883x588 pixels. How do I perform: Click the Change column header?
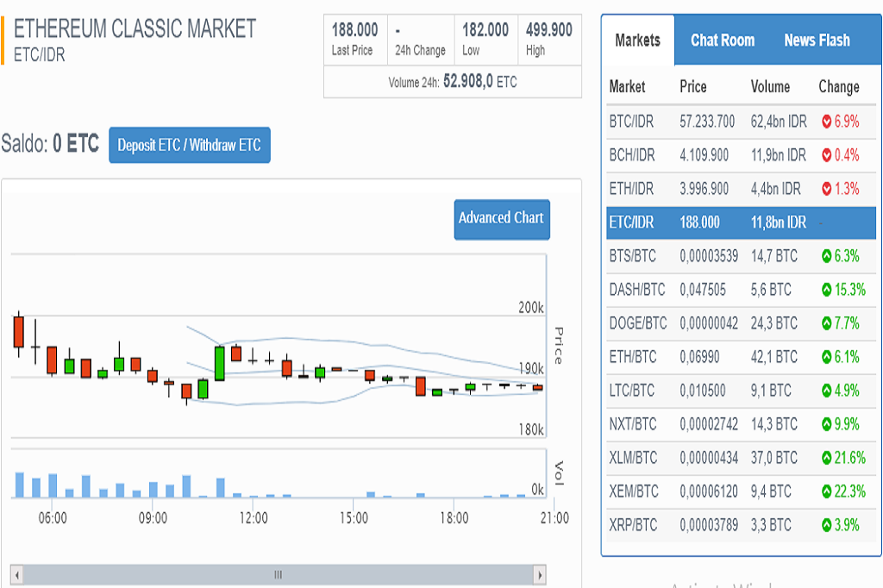[839, 87]
